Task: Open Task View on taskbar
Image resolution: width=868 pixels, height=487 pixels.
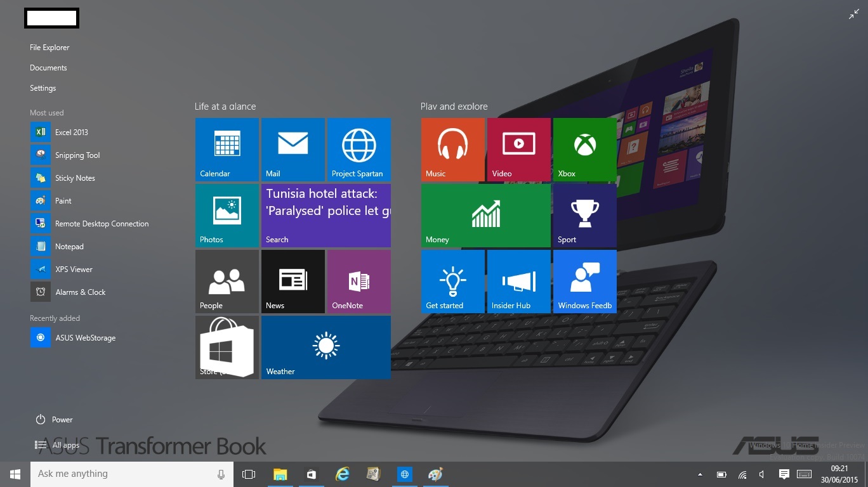Action: point(249,474)
